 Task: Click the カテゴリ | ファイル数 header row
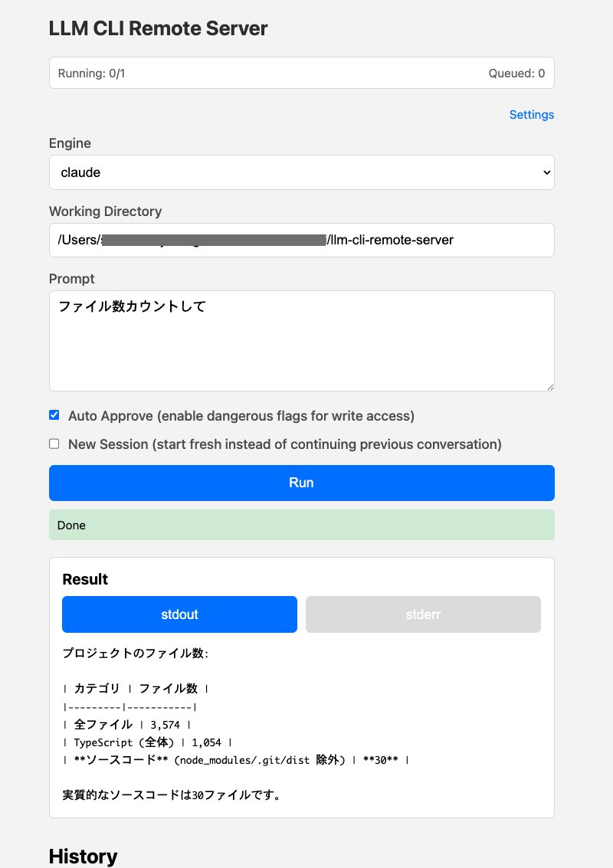coord(136,689)
